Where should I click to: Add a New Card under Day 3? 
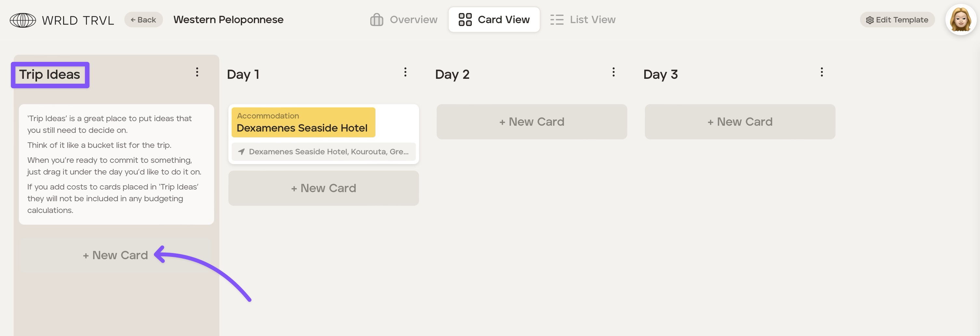(740, 122)
